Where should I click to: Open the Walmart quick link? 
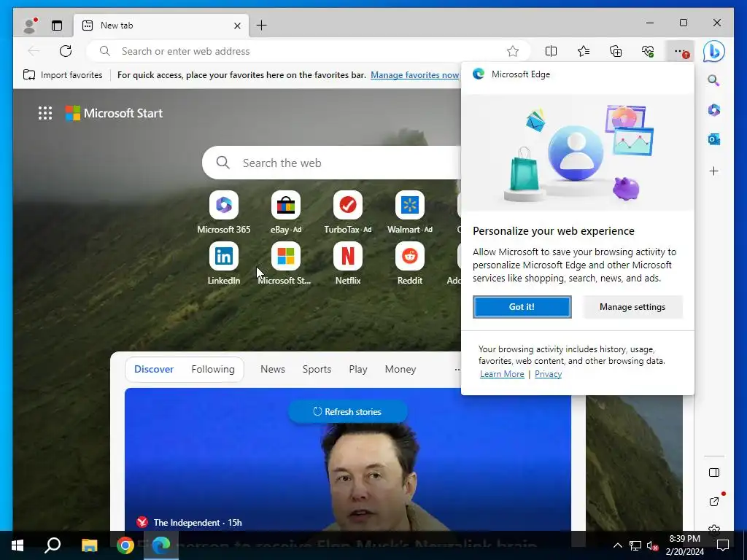[409, 212]
